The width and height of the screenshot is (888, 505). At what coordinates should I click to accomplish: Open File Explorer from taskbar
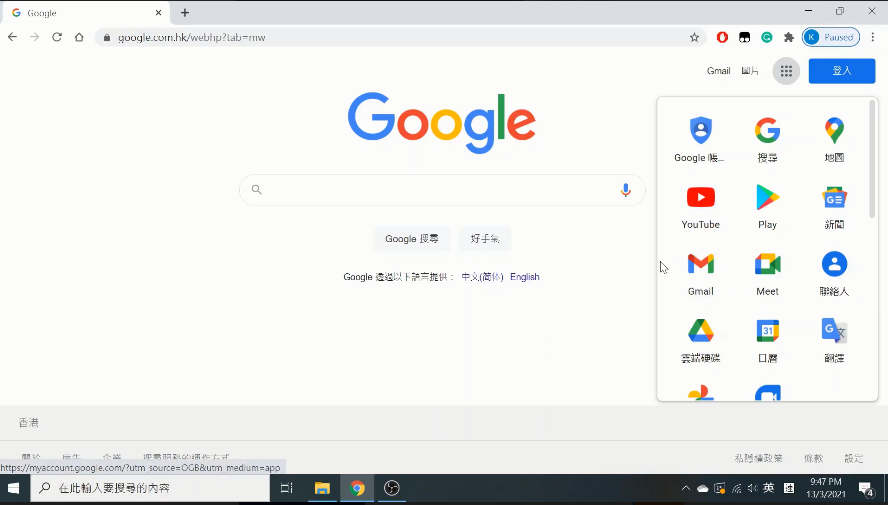coord(322,488)
